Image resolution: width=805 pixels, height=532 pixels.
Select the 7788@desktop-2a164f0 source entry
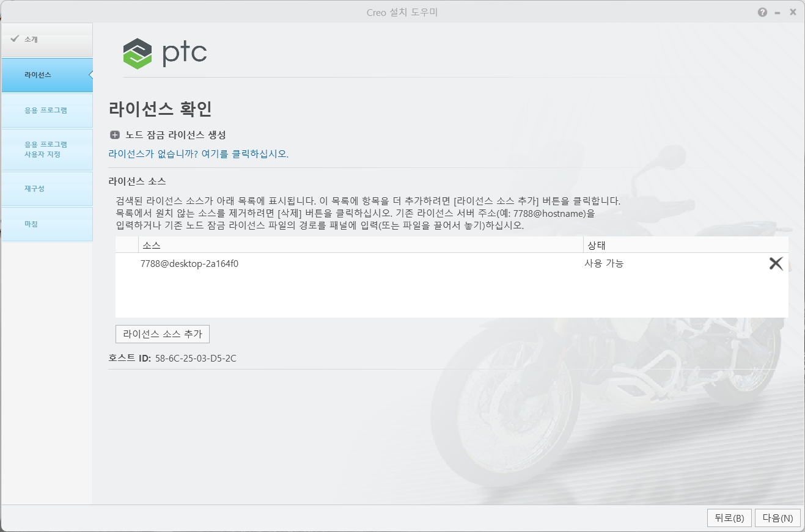click(189, 264)
